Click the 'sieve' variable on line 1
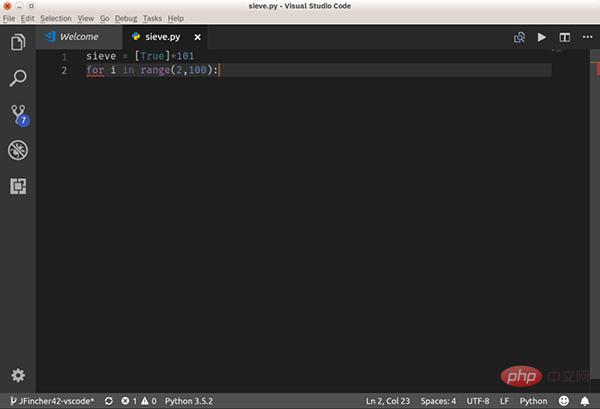Screen dimensions: 600x409 (101, 56)
